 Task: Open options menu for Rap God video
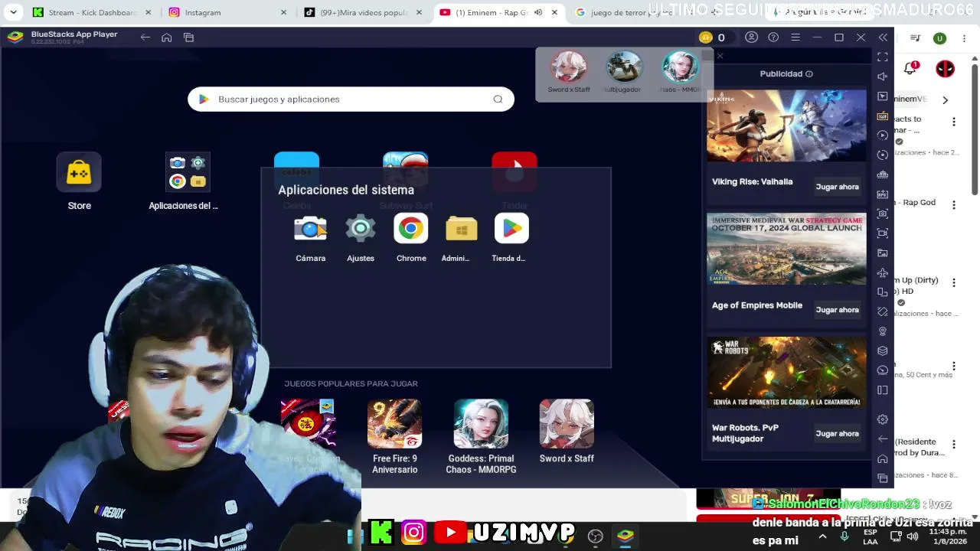tap(954, 205)
